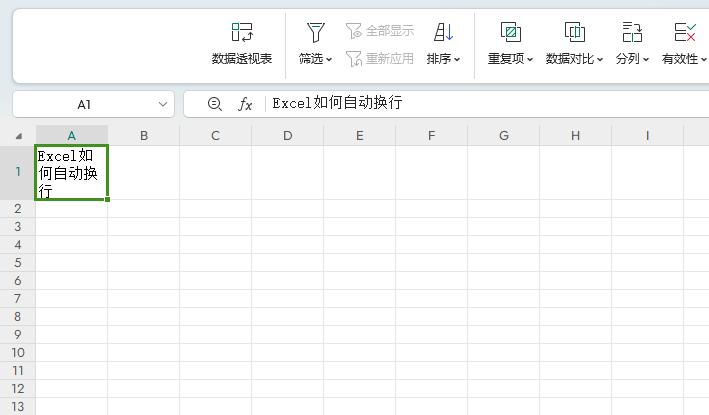709x415 pixels.
Task: Click the 排序 sort A-Z icon
Action: click(443, 32)
